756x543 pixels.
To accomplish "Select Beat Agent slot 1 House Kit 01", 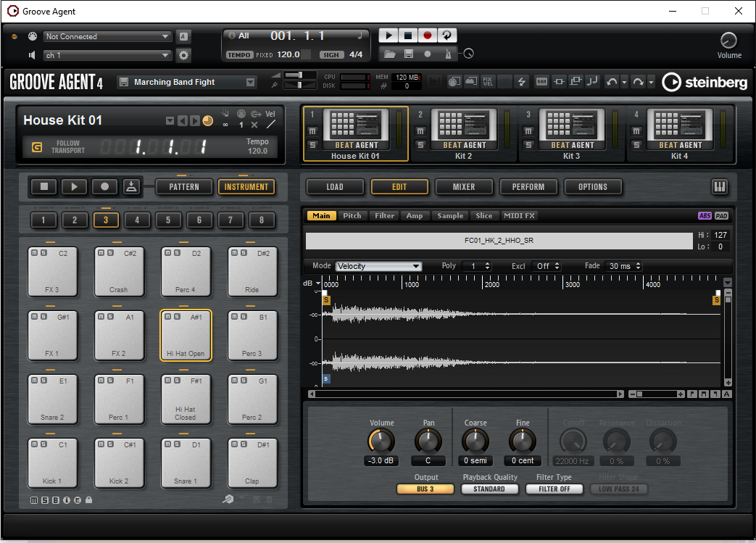I will [356, 134].
